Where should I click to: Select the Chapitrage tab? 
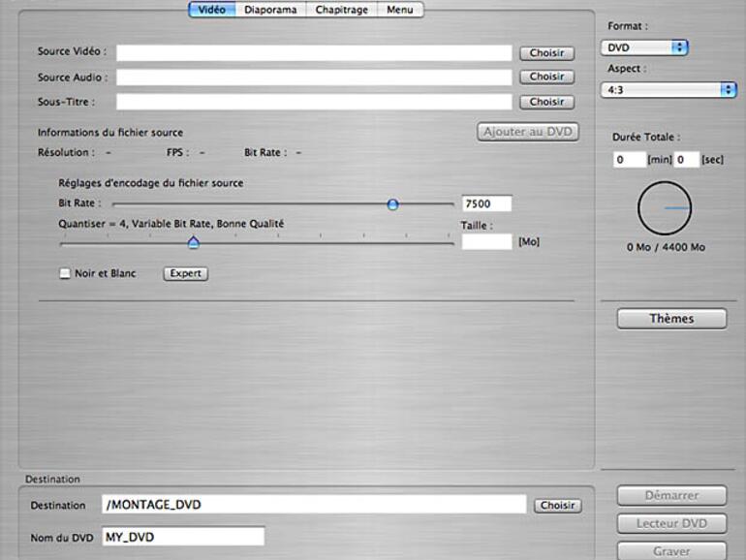click(x=342, y=10)
